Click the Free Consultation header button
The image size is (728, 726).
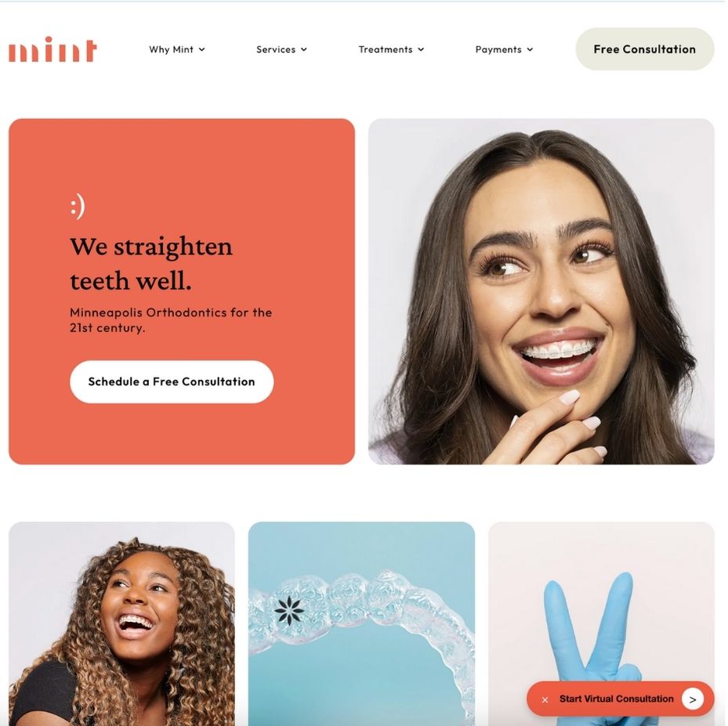(x=646, y=49)
